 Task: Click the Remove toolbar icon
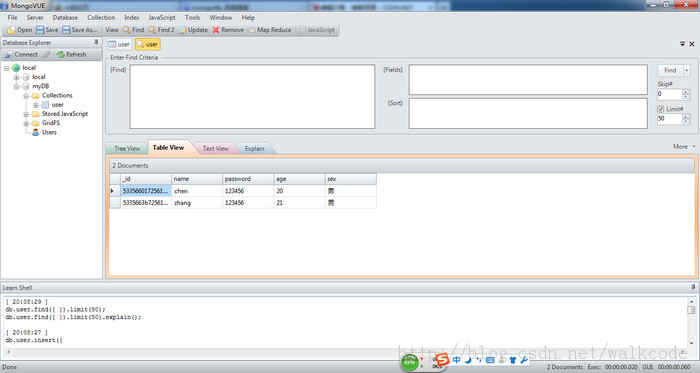point(216,30)
